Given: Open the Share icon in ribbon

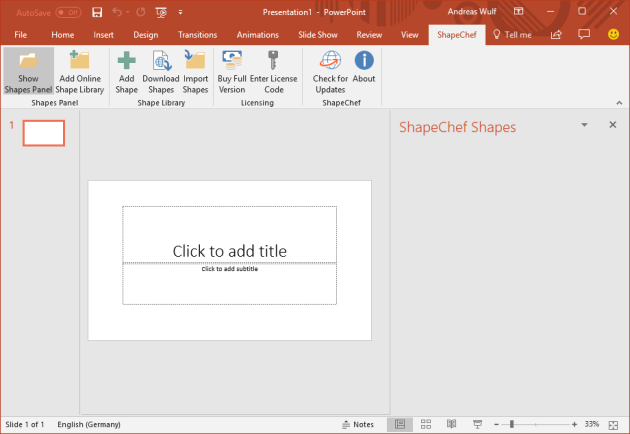Looking at the screenshot, I should click(x=556, y=35).
